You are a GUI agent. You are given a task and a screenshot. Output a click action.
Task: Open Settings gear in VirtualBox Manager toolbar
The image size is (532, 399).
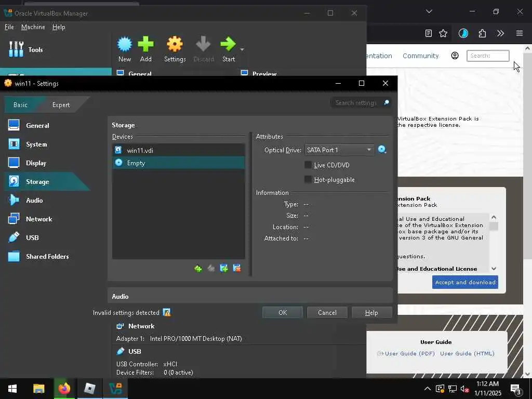point(175,44)
